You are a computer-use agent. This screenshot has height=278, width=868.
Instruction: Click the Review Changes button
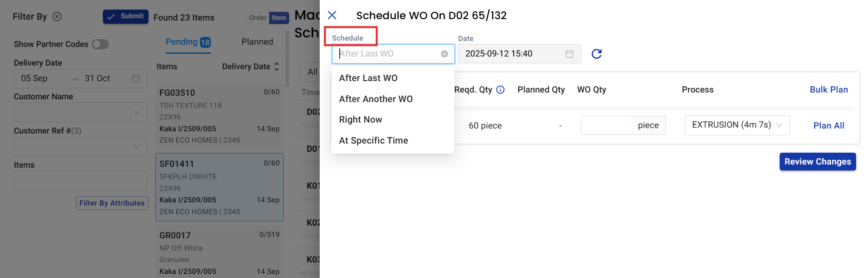point(817,162)
